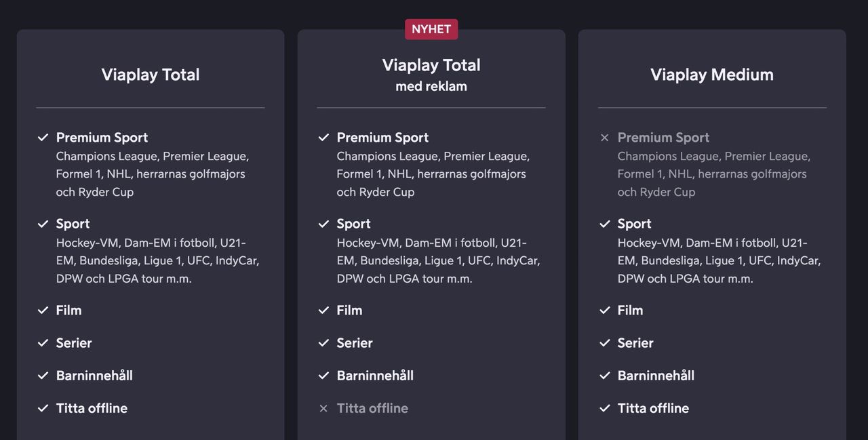Click Premium Sport label in Viaplay Total

click(102, 138)
